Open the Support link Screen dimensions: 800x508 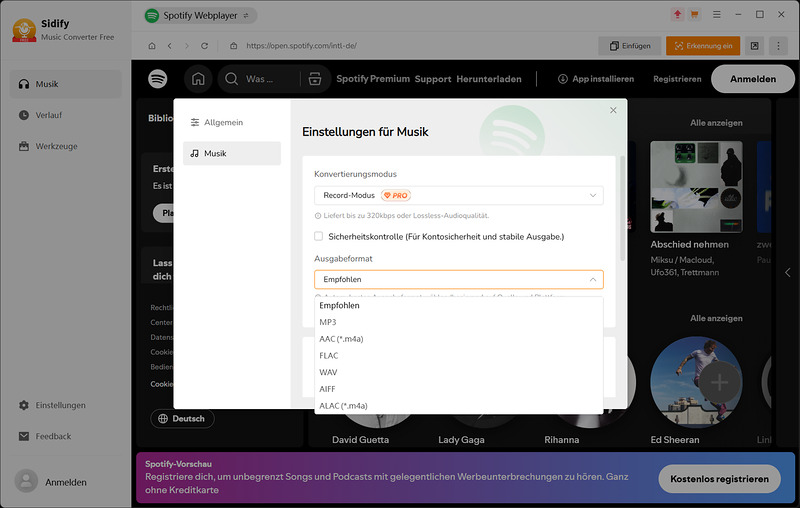click(433, 79)
